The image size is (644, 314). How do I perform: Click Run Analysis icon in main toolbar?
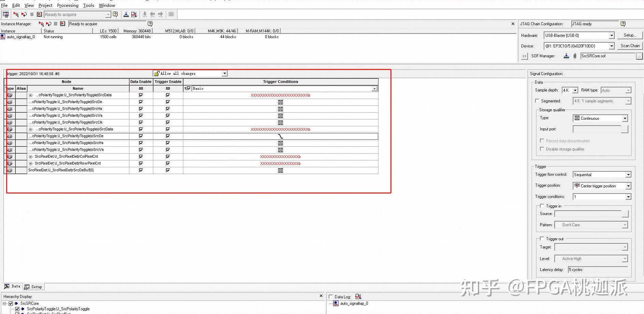click(x=16, y=14)
